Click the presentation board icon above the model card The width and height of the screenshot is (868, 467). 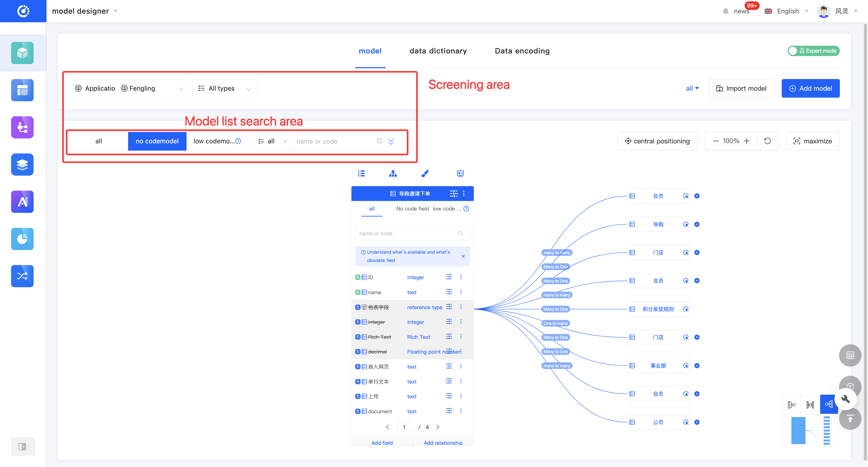coord(460,174)
